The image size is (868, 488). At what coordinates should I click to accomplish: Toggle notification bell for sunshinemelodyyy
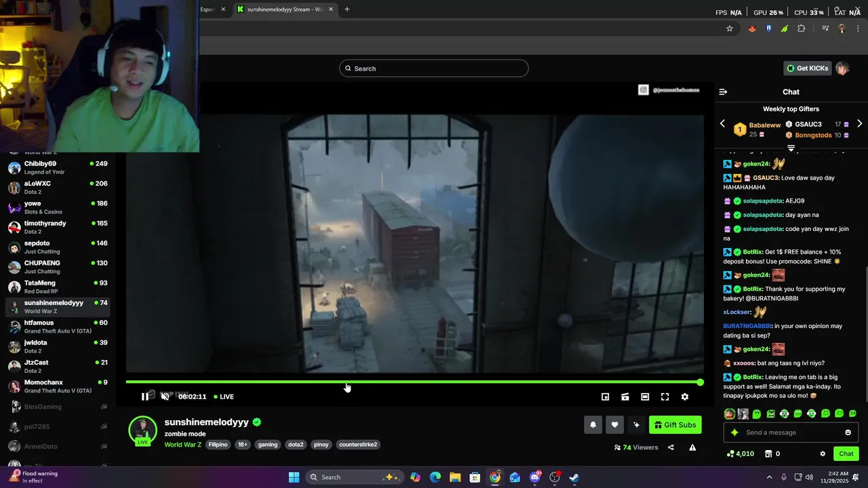click(x=593, y=425)
